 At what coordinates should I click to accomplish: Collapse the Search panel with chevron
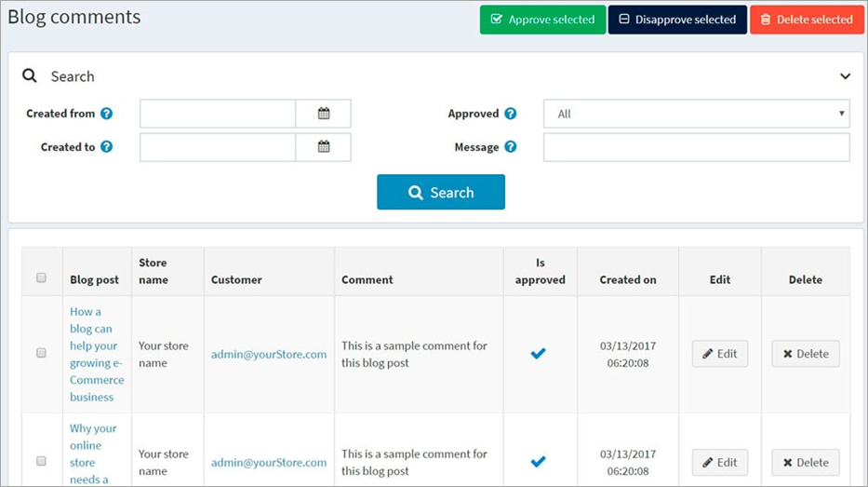(845, 76)
